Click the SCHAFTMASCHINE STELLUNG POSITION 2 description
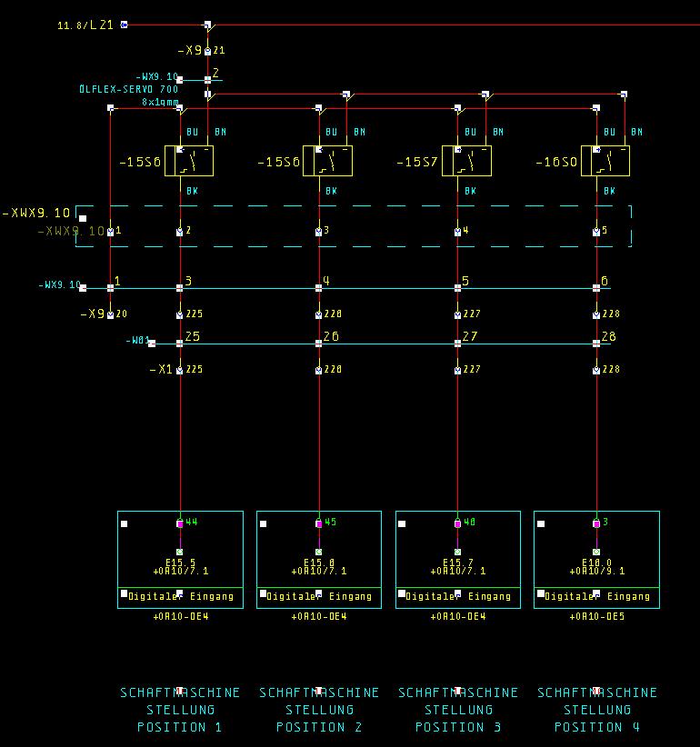700x747 pixels. 319,710
